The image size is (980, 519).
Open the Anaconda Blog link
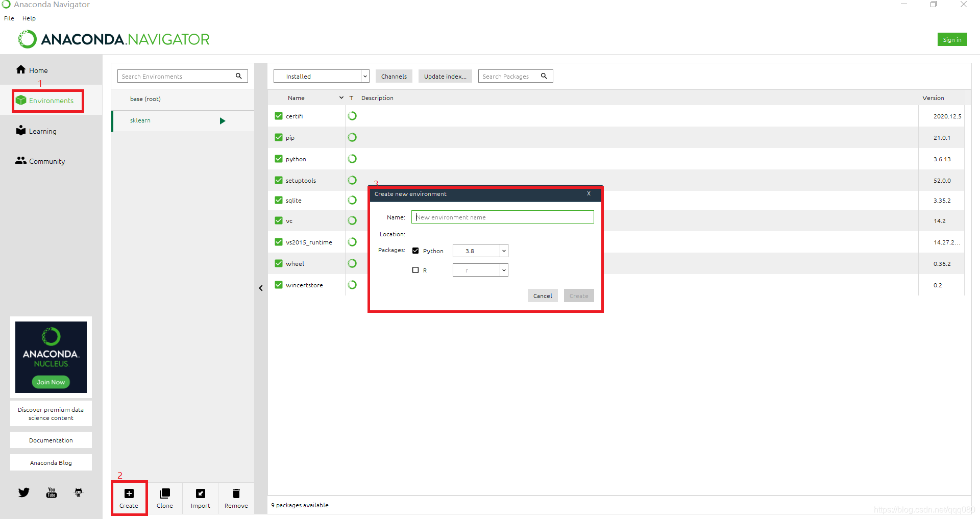coord(51,462)
